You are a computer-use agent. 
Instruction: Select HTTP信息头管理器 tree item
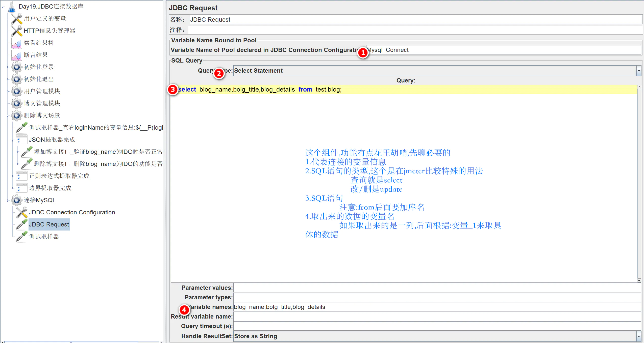pos(49,31)
